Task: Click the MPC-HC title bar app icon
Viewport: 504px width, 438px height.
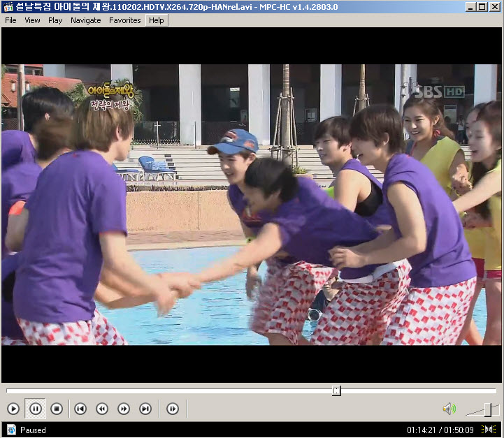Action: 8,7
